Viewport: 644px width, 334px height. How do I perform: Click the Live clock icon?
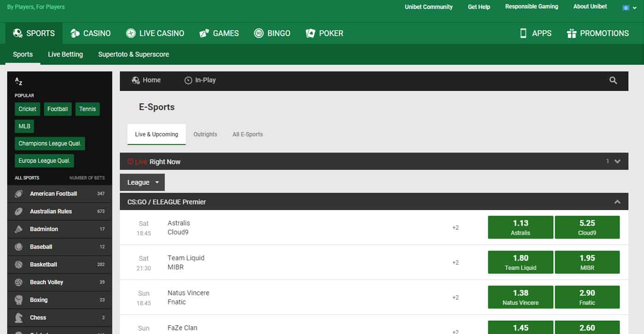(x=130, y=162)
